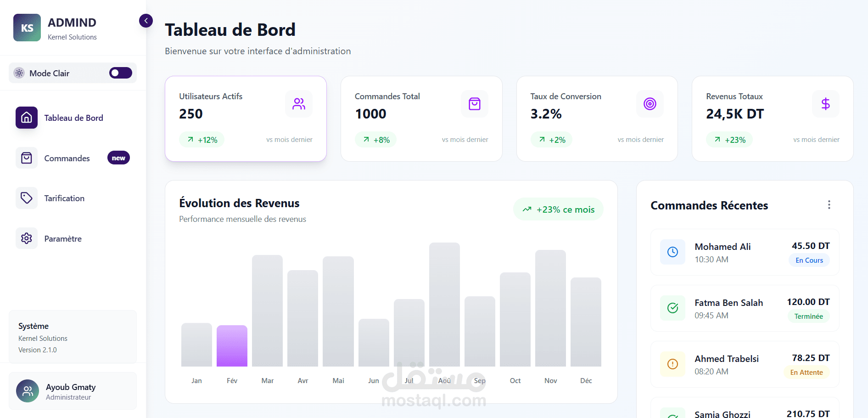The height and width of the screenshot is (418, 868).
Task: Click the En Cours status badge
Action: pos(809,260)
